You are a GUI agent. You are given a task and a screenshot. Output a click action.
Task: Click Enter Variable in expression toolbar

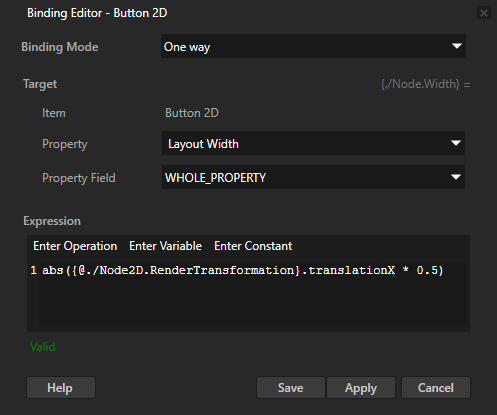click(x=165, y=246)
